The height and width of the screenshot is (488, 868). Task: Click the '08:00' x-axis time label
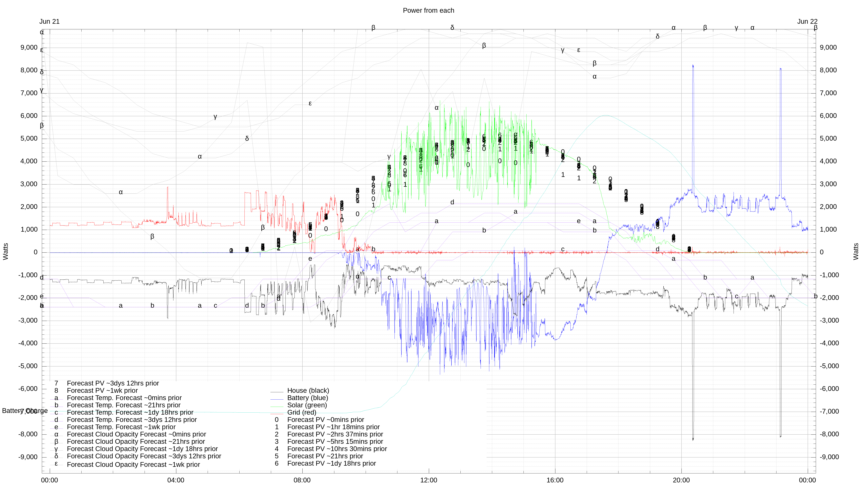(302, 480)
